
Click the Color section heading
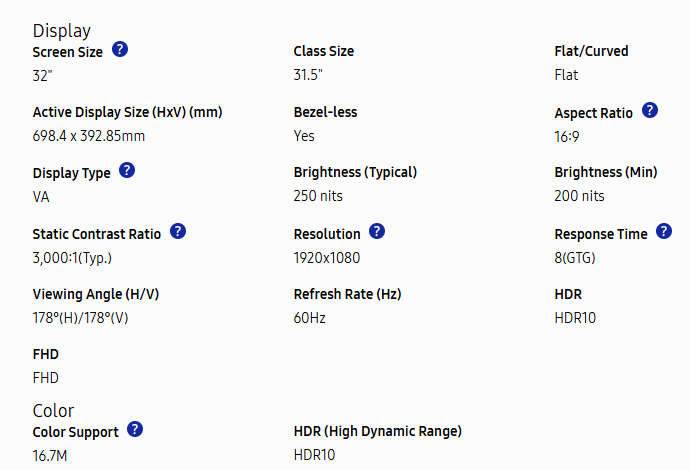(54, 410)
